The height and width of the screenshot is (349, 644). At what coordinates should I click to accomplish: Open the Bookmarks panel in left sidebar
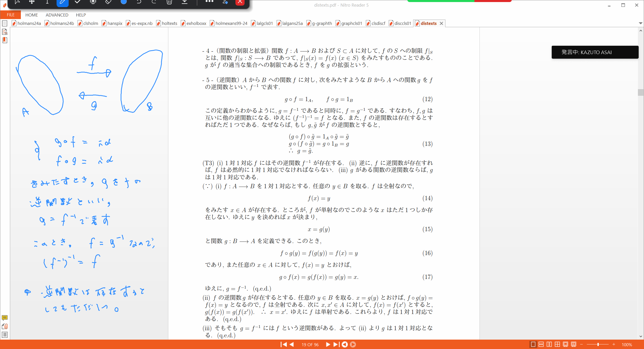tap(5, 40)
